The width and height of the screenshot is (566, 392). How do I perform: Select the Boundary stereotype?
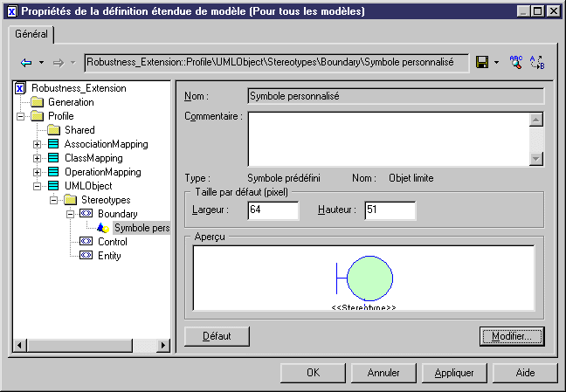pyautogui.click(x=118, y=214)
